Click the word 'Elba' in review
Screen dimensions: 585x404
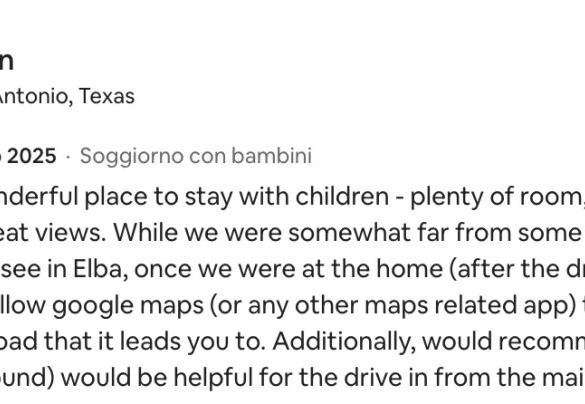pos(97,269)
